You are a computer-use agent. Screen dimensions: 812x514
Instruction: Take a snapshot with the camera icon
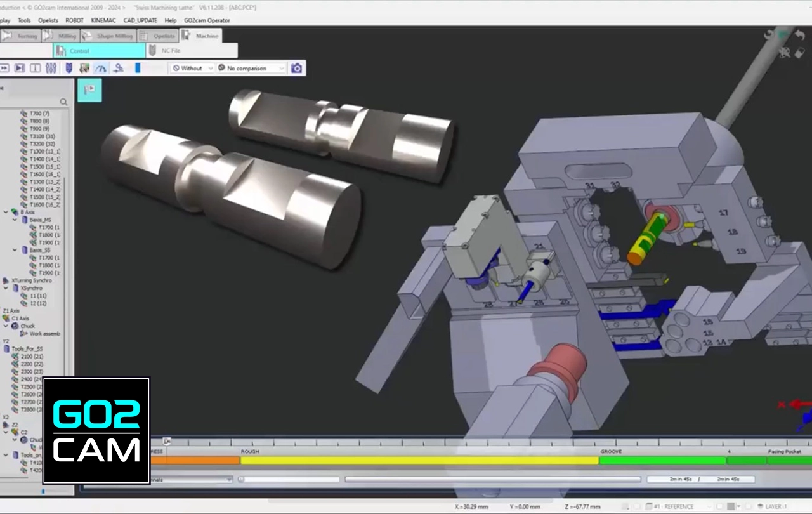tap(296, 68)
